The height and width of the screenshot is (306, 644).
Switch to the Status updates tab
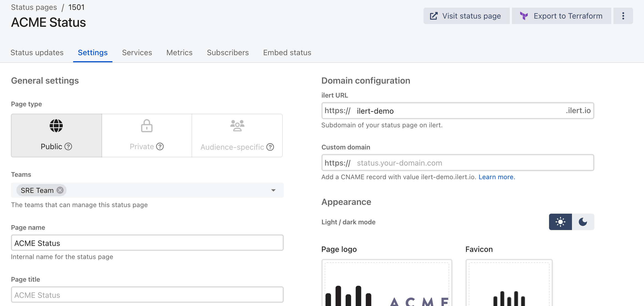pyautogui.click(x=37, y=52)
